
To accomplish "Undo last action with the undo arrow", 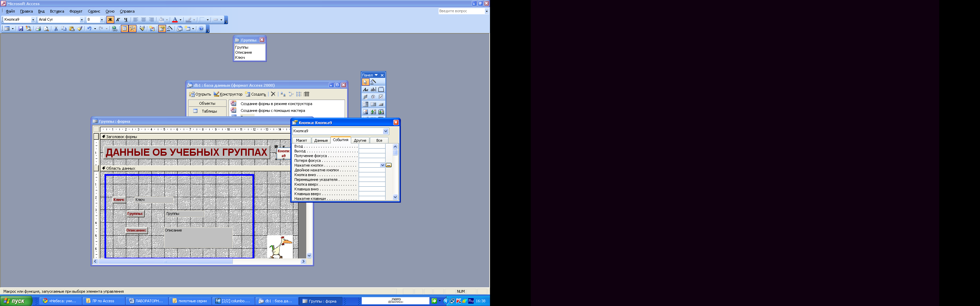I will 89,29.
